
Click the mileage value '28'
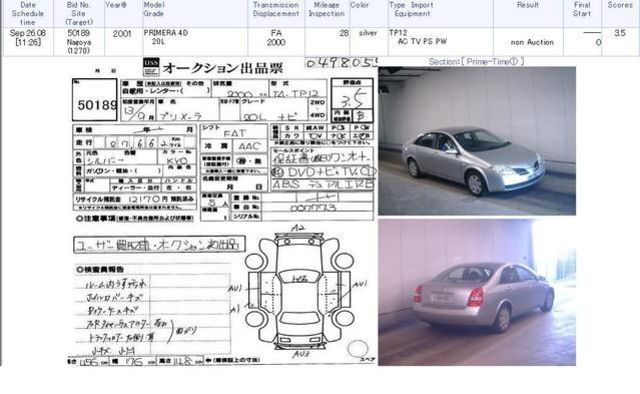344,33
